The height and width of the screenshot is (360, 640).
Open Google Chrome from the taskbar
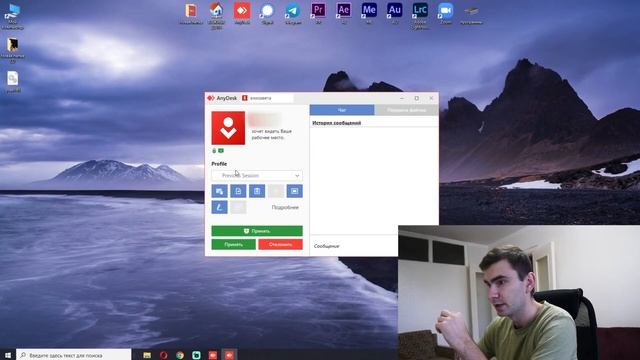[x=180, y=355]
